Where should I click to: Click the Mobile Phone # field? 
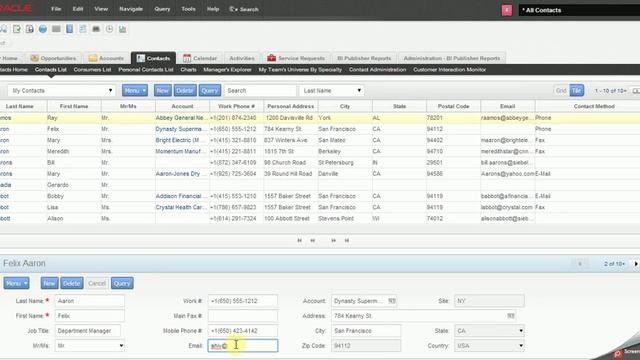(243, 331)
